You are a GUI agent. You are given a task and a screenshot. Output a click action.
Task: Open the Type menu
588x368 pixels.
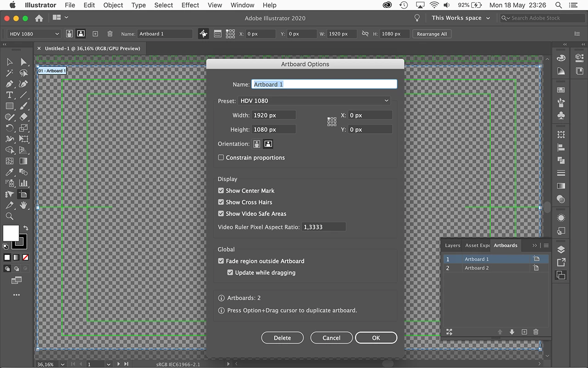(x=138, y=5)
